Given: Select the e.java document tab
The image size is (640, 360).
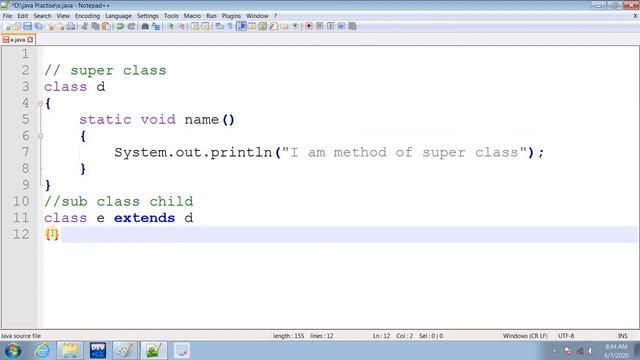Looking at the screenshot, I should coord(18,40).
